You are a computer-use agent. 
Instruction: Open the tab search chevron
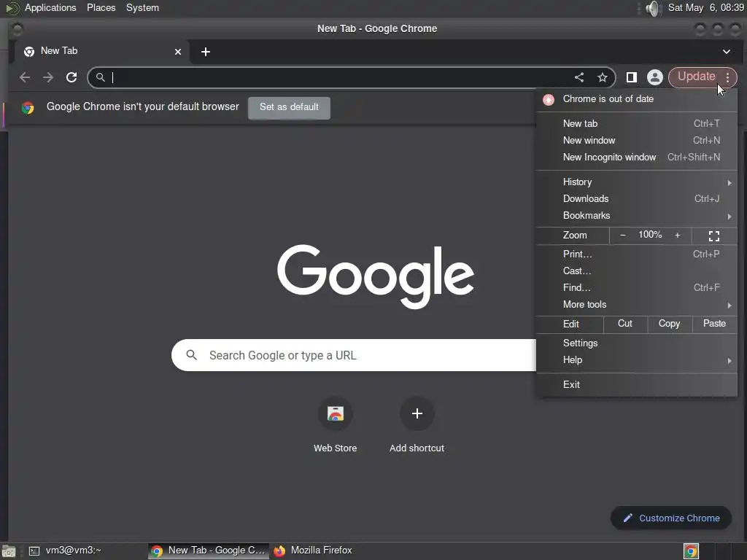click(x=726, y=52)
